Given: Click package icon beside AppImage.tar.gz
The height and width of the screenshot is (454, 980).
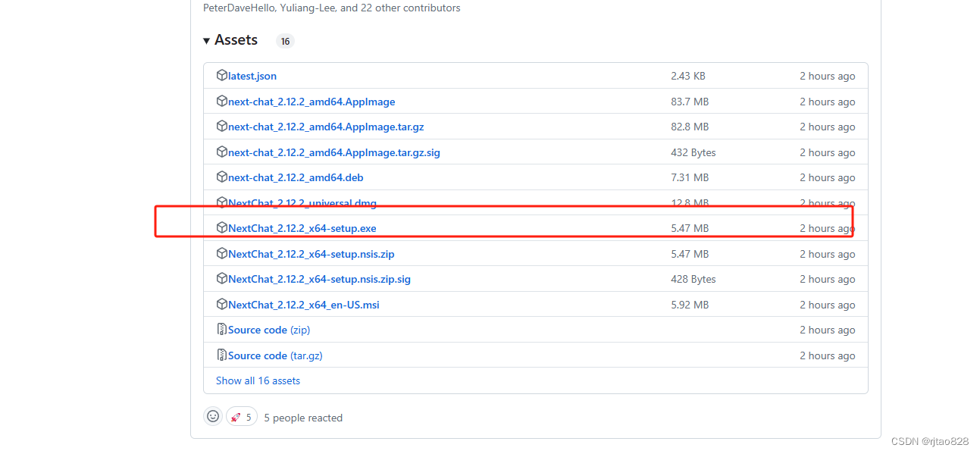Looking at the screenshot, I should tap(222, 127).
